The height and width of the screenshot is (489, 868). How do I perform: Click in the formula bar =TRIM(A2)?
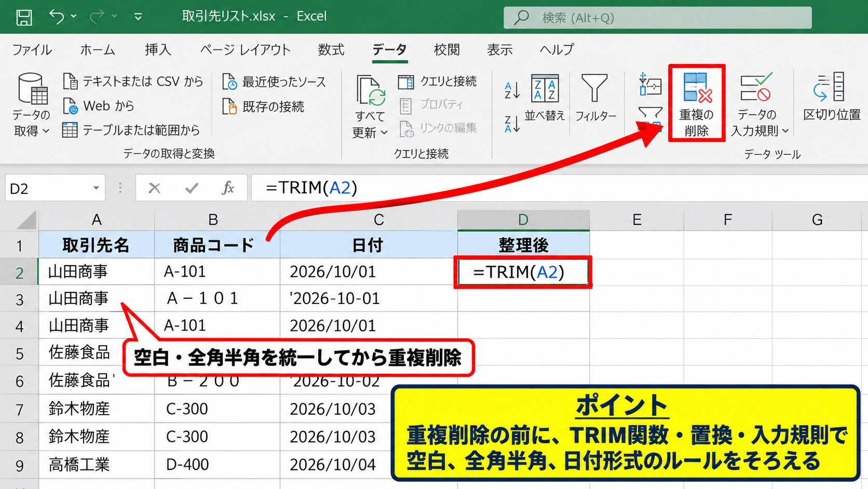click(559, 188)
